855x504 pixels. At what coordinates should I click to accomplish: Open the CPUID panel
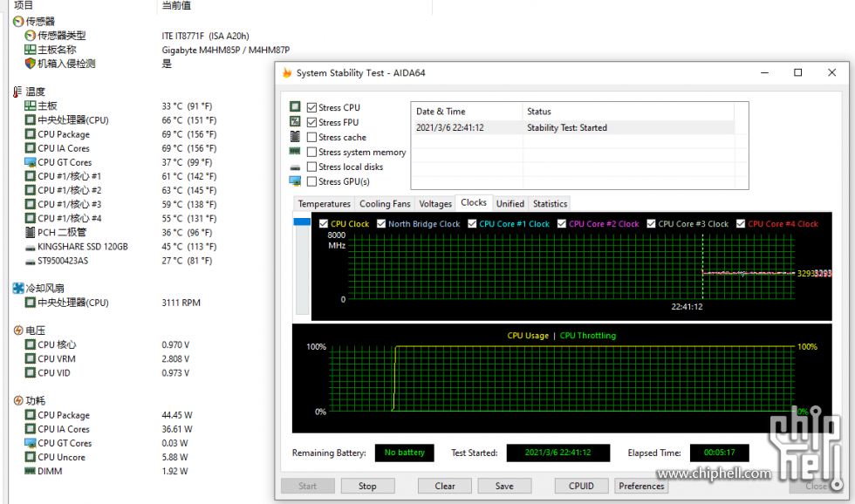click(x=581, y=486)
